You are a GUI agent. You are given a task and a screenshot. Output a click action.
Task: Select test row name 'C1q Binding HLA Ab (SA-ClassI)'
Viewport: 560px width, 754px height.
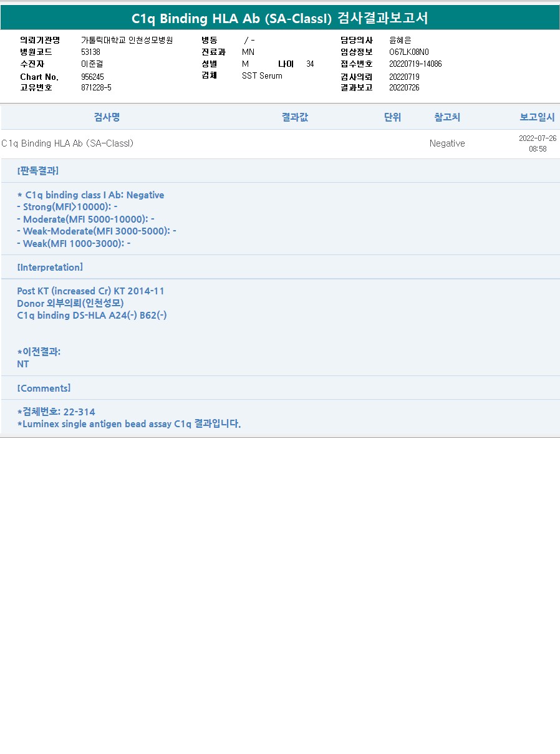click(x=67, y=143)
